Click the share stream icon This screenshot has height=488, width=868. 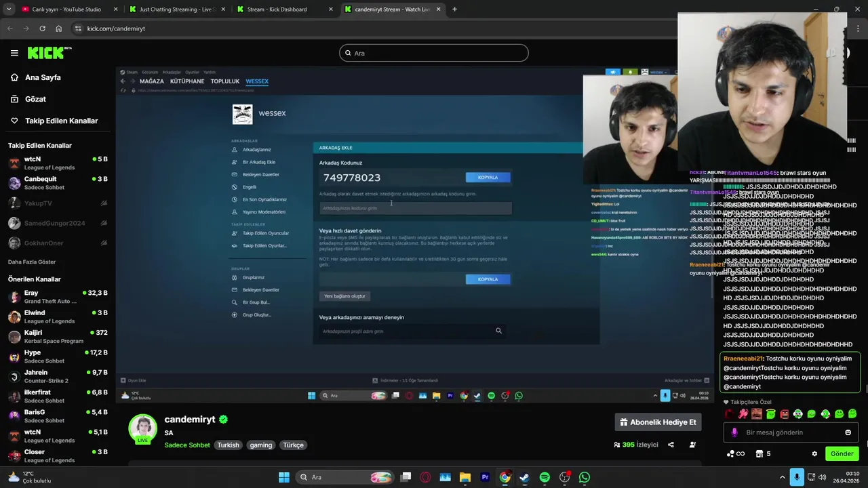click(x=671, y=445)
